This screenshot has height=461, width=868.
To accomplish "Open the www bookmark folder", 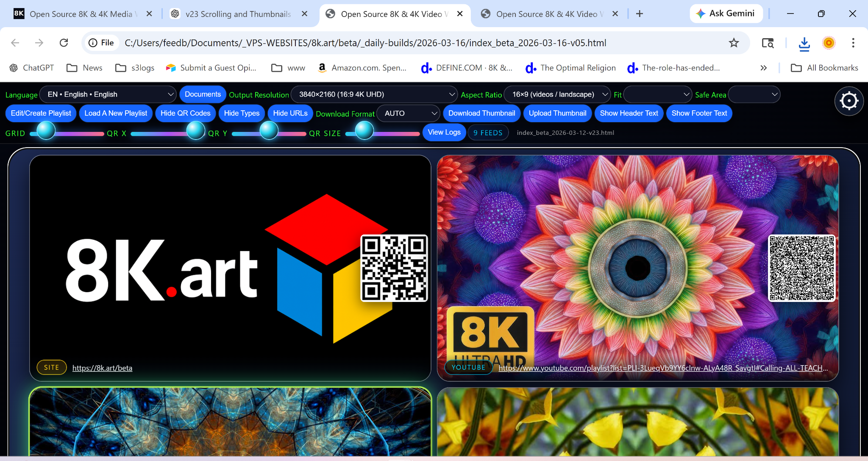I will click(x=288, y=68).
